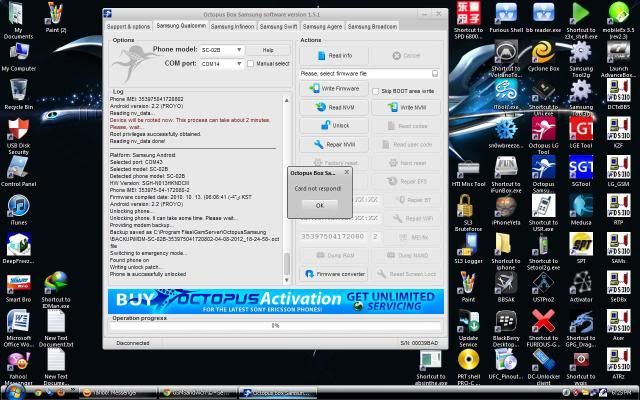Viewport: 640px width, 400px height.
Task: Close the Card not respond dialog
Action: [347, 172]
